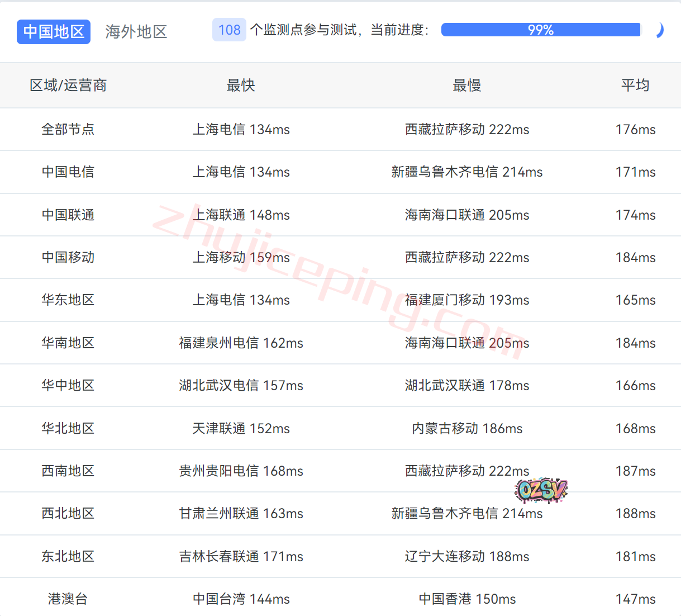Click 天津联通 152ms fastest entry
681x616 pixels.
click(x=241, y=429)
